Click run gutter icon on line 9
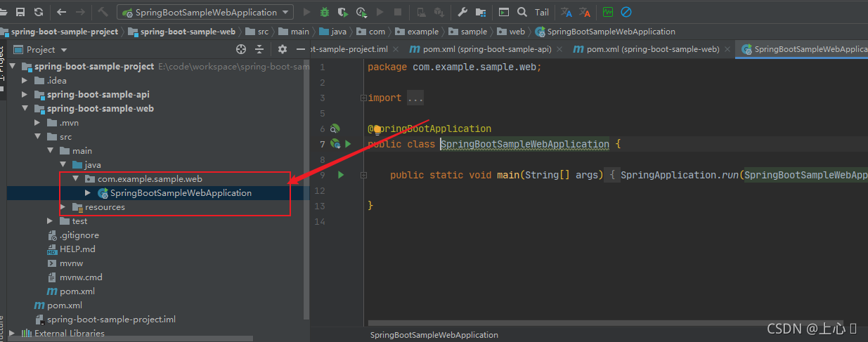This screenshot has height=342, width=868. point(342,175)
